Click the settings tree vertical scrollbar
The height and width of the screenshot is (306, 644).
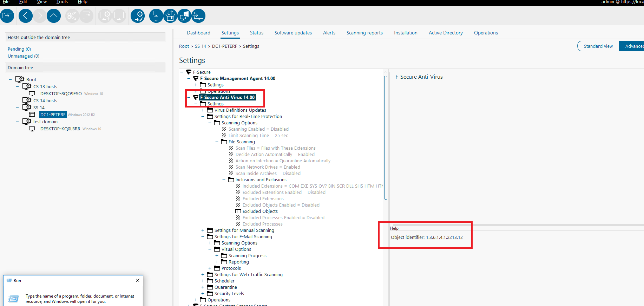(x=386, y=138)
